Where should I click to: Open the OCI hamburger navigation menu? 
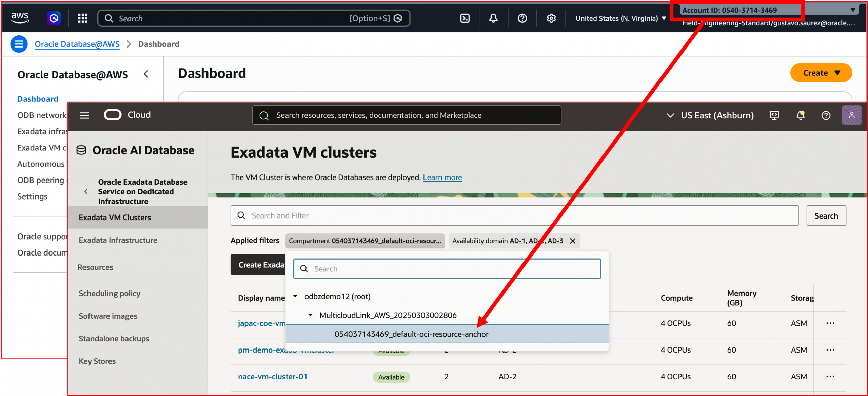pos(84,115)
